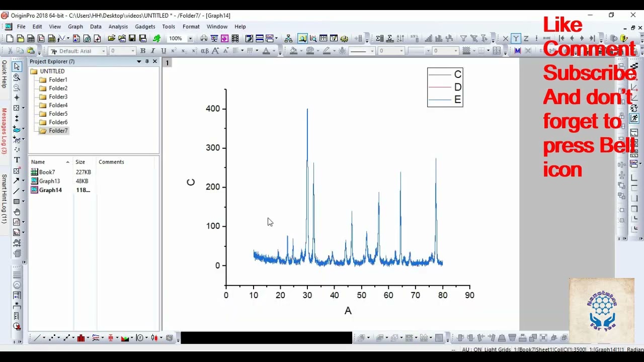Toggle italic text formatting
The height and width of the screenshot is (362, 644).
pos(153,51)
